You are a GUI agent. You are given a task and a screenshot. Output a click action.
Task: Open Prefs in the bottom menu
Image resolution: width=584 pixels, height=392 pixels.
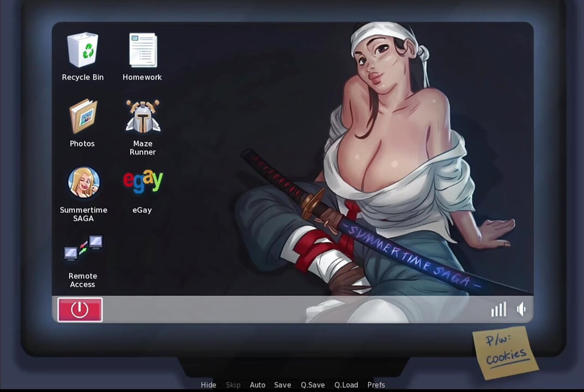pyautogui.click(x=376, y=385)
